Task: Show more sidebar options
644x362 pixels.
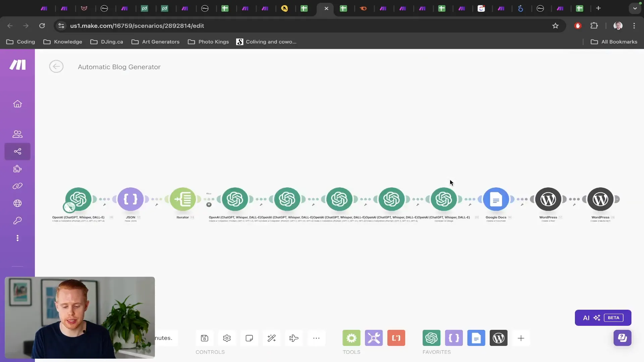Action: pyautogui.click(x=17, y=238)
